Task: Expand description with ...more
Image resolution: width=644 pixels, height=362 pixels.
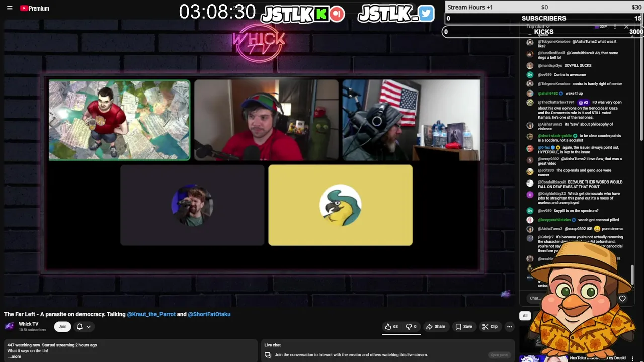Action: click(x=15, y=357)
